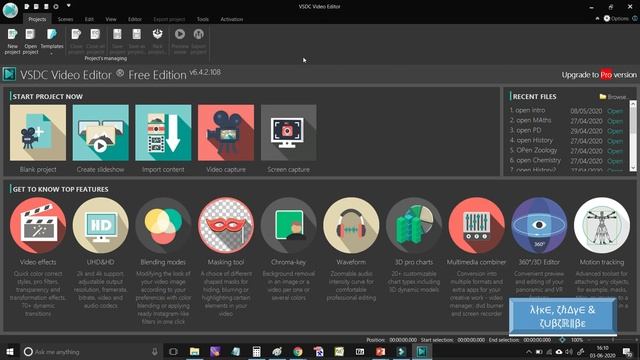
Task: Click the zoom-fit diamond icon in status bar
Action: coord(562,340)
